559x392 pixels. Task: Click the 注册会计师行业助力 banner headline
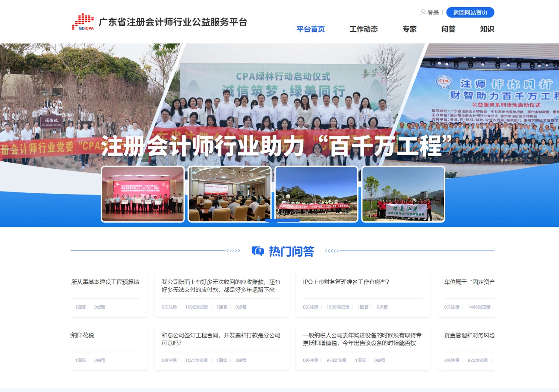[x=276, y=146]
